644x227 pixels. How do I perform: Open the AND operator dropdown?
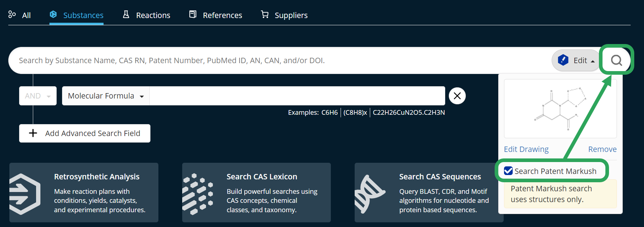pos(38,96)
